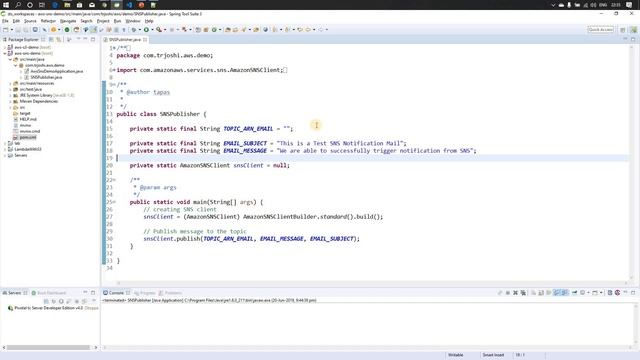The width and height of the screenshot is (640, 360).
Task: Click the green Run toolbar button
Action: click(146, 30)
